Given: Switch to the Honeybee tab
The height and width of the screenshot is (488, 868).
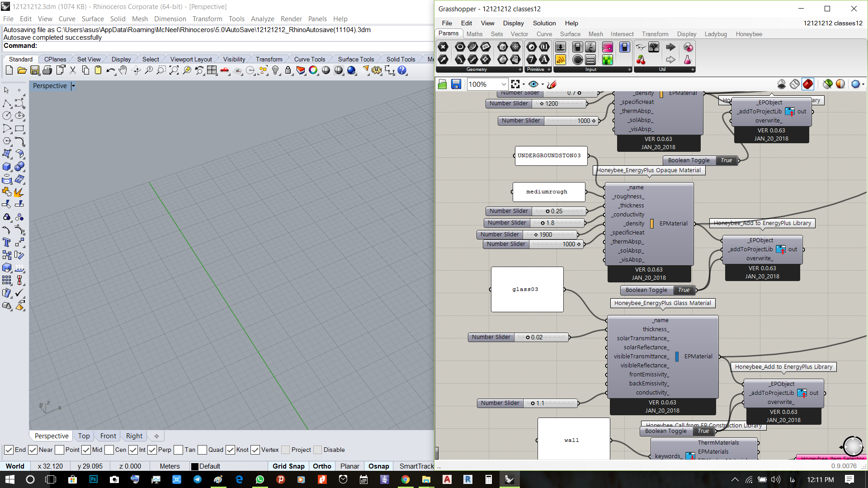Looking at the screenshot, I should coord(749,34).
